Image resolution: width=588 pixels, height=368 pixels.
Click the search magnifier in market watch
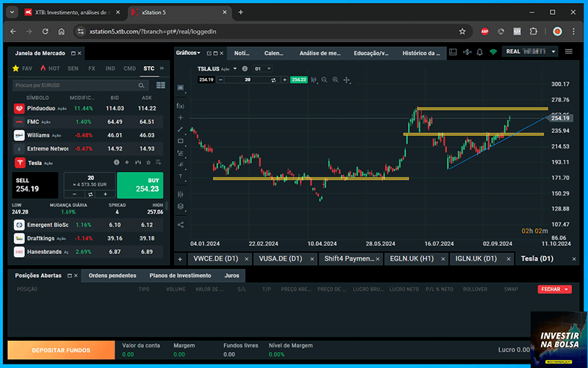(x=141, y=85)
